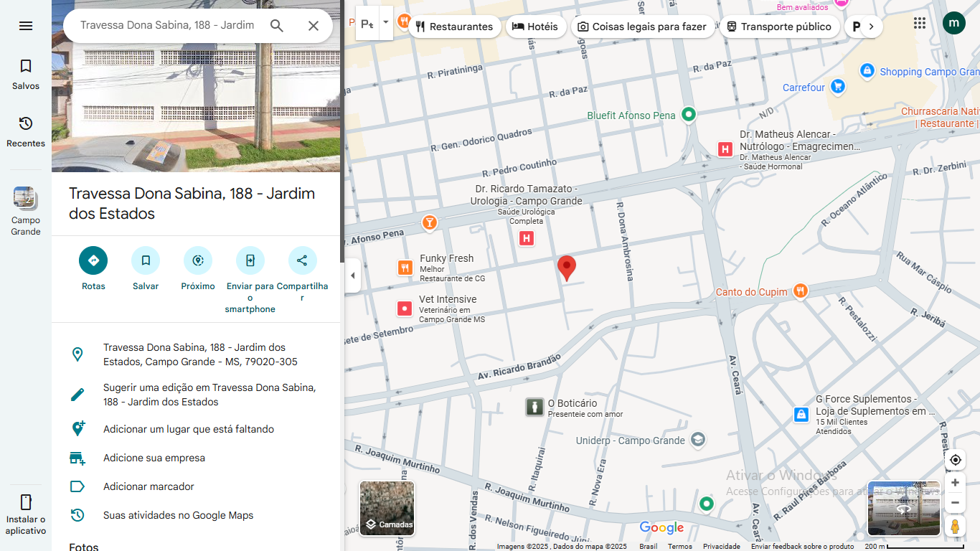Collapse the side panel arrow

pyautogui.click(x=352, y=275)
